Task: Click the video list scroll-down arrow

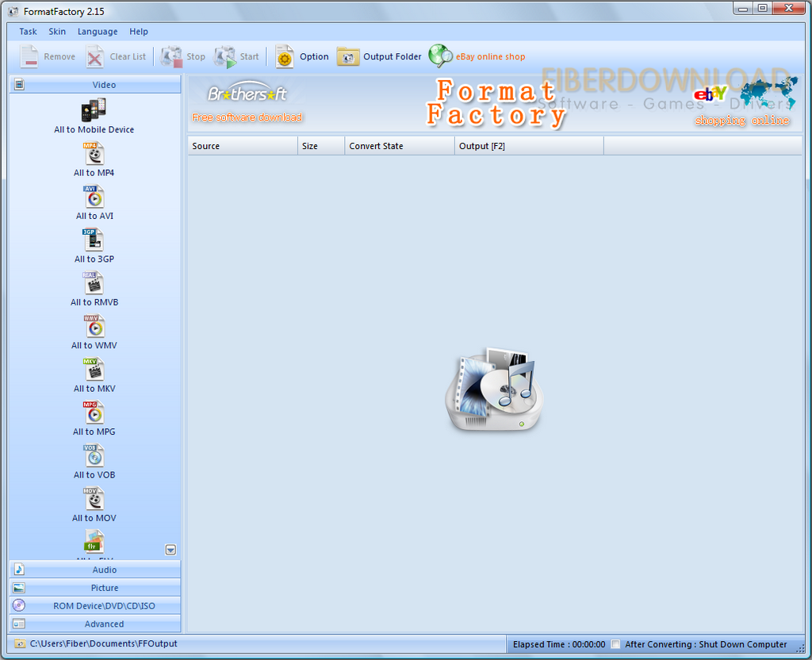Action: tap(170, 550)
